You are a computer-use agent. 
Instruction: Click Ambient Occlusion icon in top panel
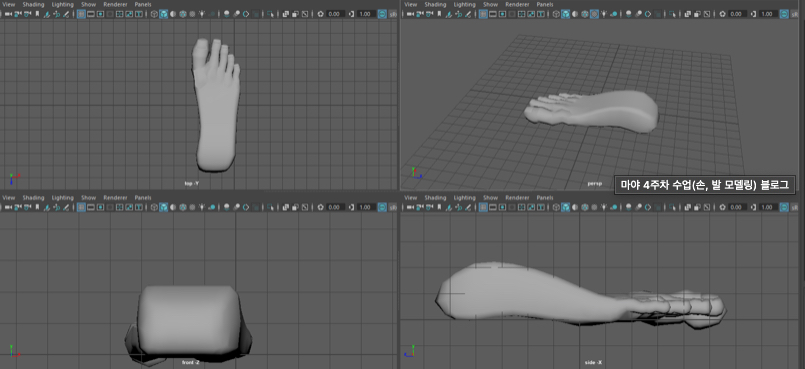(226, 14)
